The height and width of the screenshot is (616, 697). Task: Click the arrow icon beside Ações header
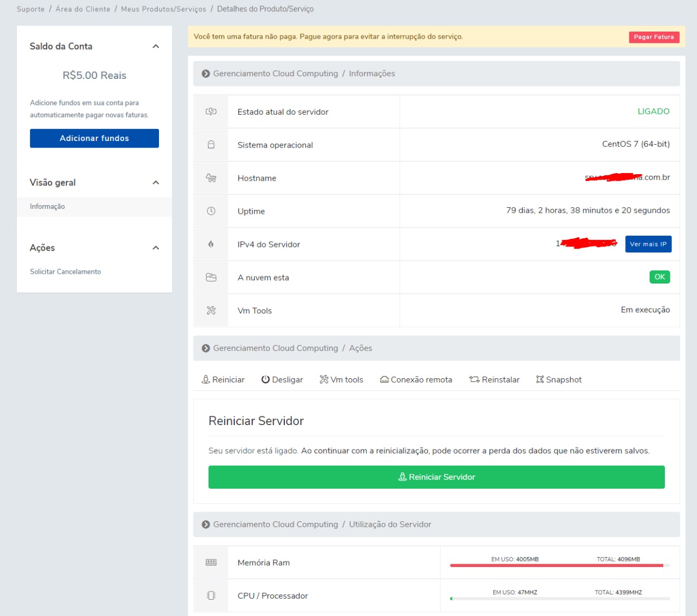point(206,348)
